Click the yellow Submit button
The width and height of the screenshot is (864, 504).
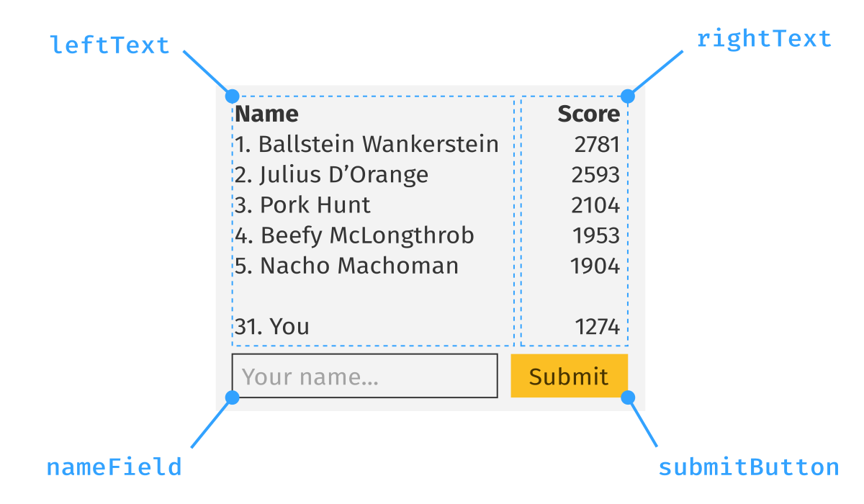569,376
